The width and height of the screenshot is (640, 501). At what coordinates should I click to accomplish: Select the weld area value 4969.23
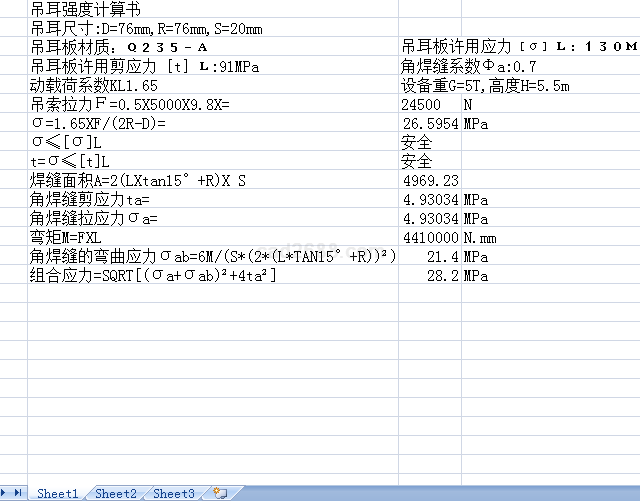coord(430,180)
